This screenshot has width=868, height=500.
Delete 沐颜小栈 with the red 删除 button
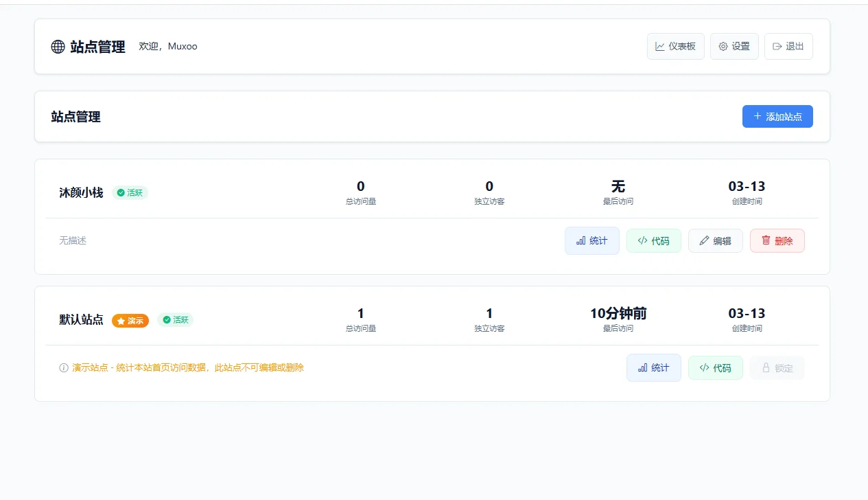(x=777, y=241)
